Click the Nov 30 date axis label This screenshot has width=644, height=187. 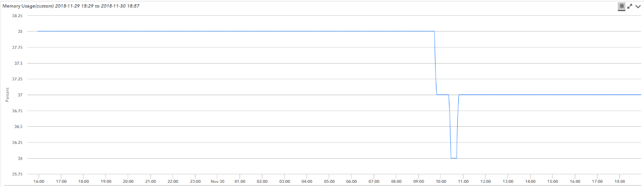217,181
